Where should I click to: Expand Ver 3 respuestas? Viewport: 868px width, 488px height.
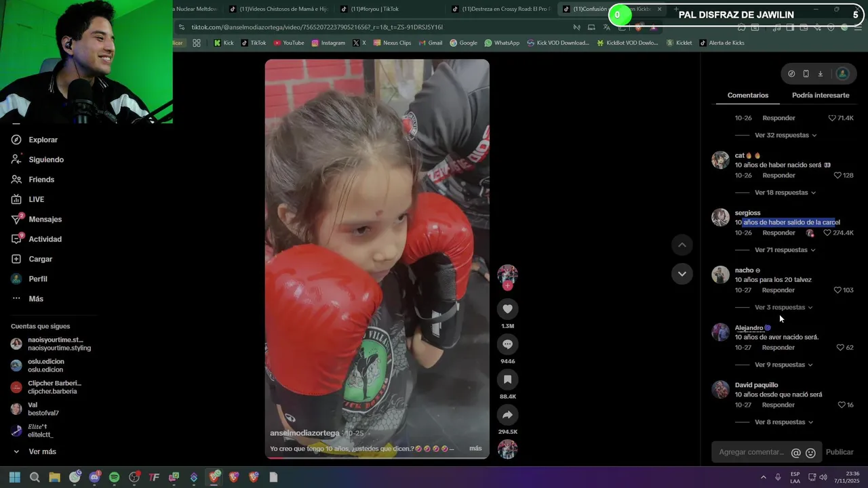(783, 308)
